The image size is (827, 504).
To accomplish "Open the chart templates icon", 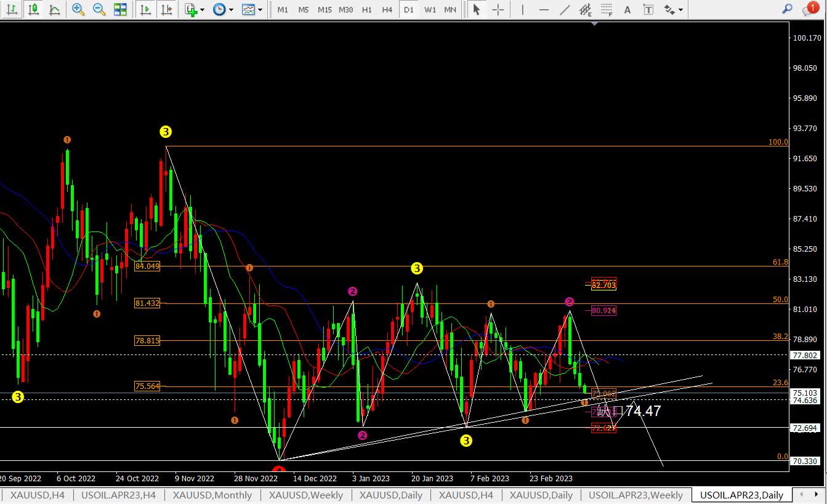I will click(x=248, y=9).
